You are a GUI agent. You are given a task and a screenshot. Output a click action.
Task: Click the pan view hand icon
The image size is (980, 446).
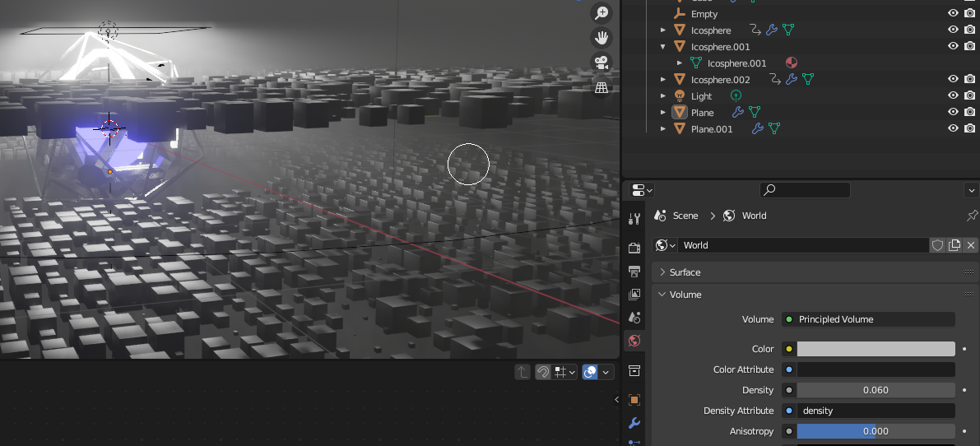click(x=601, y=37)
